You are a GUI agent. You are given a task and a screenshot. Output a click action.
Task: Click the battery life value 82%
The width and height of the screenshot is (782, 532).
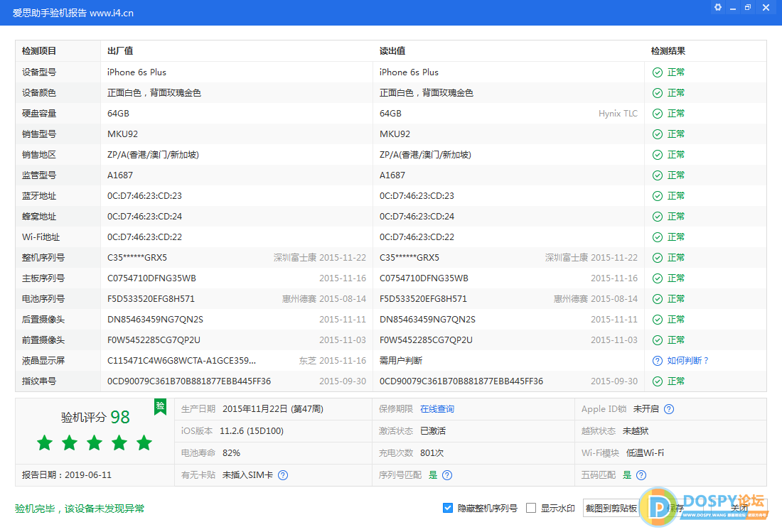pyautogui.click(x=232, y=452)
